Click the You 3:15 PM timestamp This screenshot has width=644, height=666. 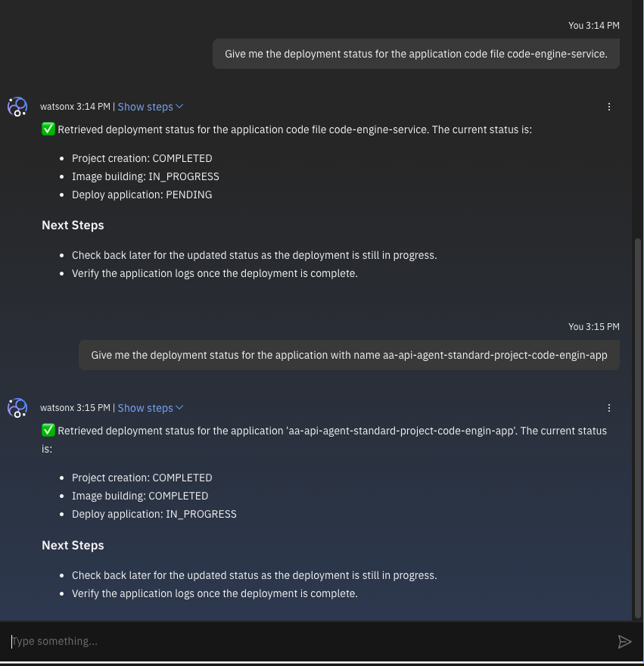(593, 326)
